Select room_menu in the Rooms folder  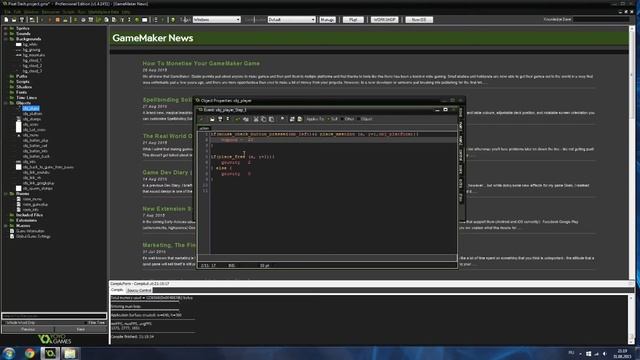pos(32,199)
